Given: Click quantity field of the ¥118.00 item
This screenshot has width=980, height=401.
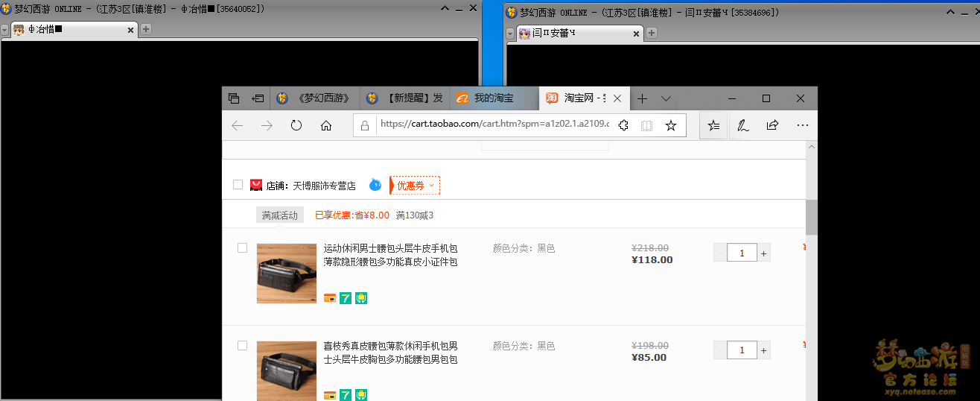Looking at the screenshot, I should (x=742, y=253).
